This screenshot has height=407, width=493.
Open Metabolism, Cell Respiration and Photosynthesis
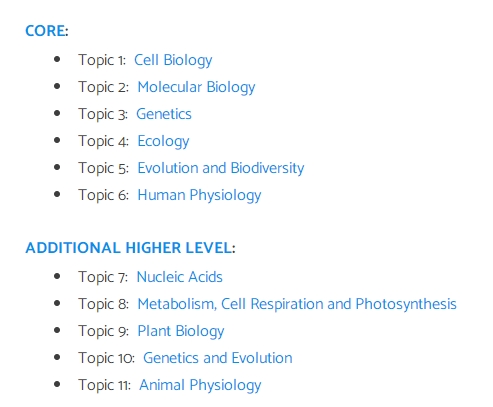(x=297, y=304)
